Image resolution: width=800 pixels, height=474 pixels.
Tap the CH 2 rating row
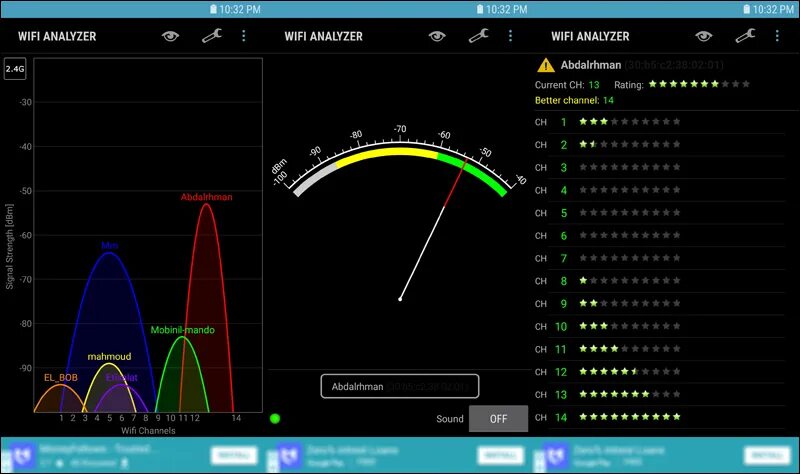point(659,145)
